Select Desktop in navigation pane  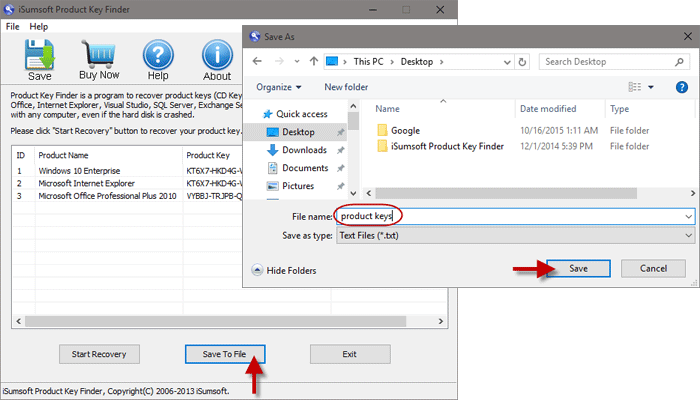tap(295, 132)
